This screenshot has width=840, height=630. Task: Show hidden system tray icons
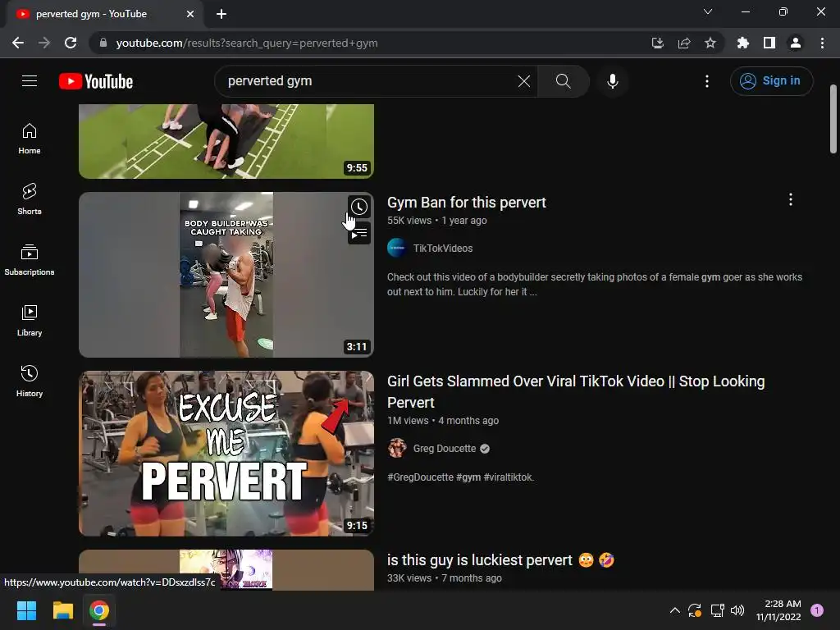click(x=675, y=610)
